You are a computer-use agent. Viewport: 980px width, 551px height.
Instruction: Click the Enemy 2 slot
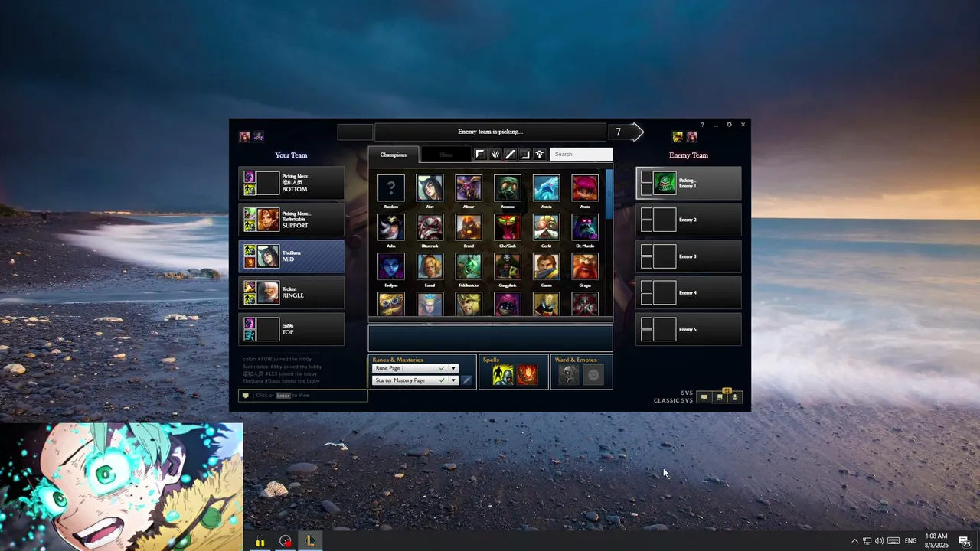(x=689, y=220)
